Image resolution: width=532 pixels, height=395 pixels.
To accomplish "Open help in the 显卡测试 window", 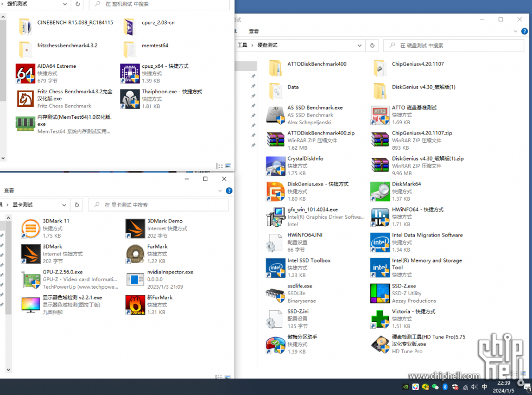I will (x=229, y=190).
